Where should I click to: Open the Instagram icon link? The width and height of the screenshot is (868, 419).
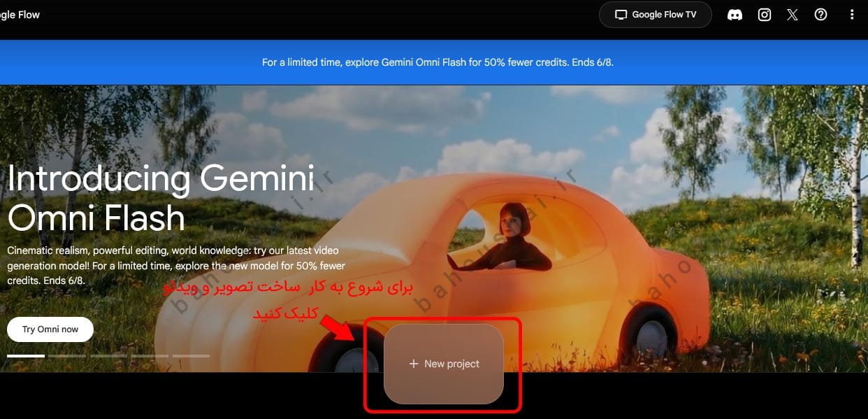pyautogui.click(x=765, y=15)
